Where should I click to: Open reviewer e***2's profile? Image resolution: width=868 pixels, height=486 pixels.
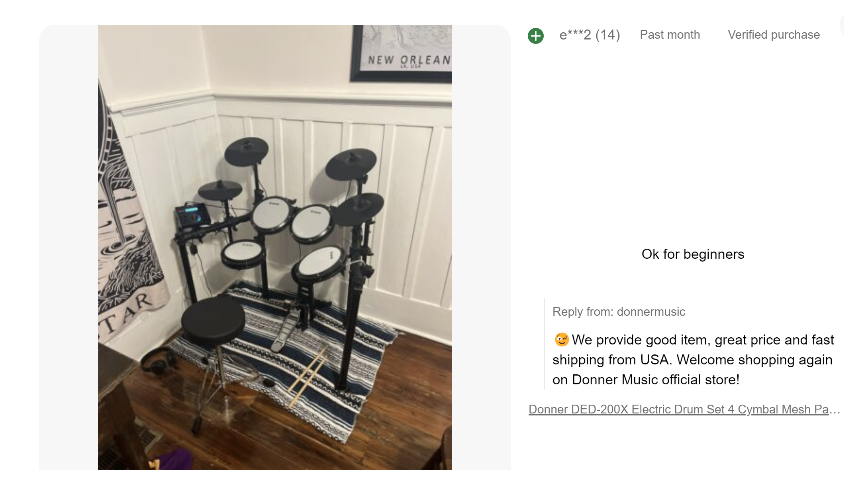pos(574,35)
